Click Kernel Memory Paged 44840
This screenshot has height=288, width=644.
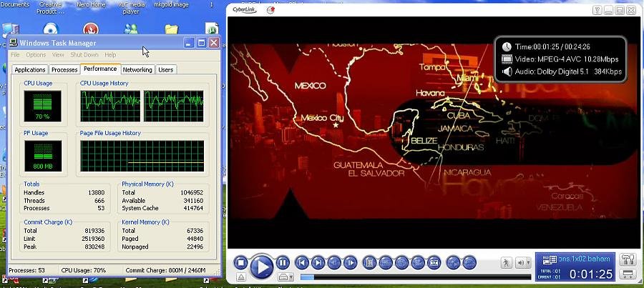click(195, 239)
